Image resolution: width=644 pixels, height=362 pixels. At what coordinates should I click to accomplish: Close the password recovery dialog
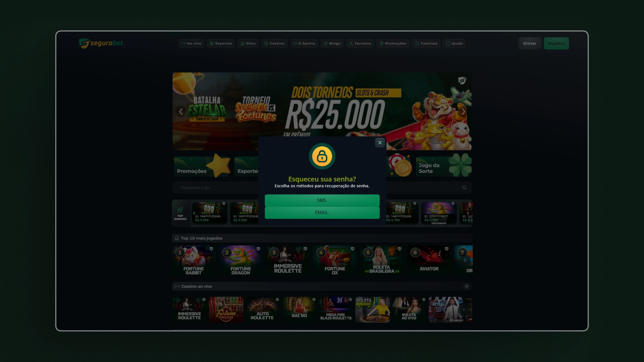(380, 143)
